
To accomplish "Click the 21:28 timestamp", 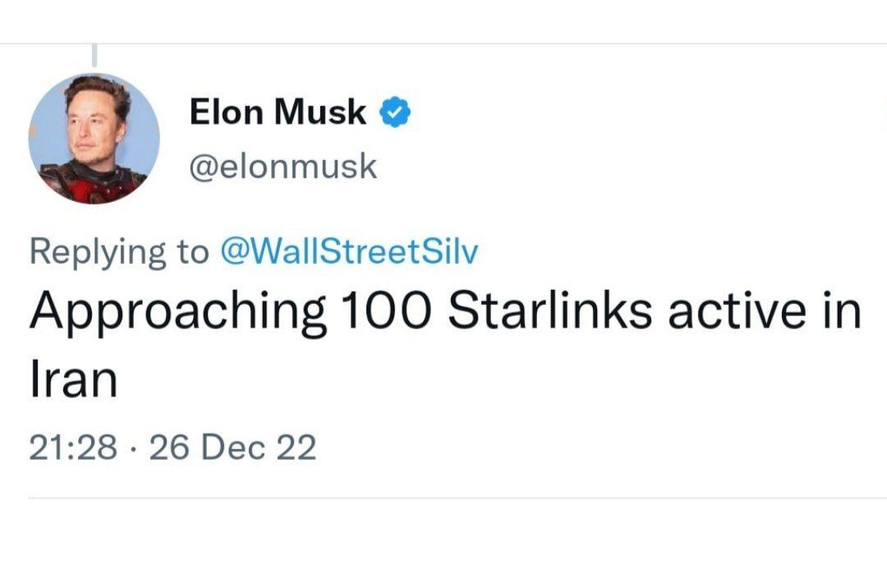I will tap(72, 448).
